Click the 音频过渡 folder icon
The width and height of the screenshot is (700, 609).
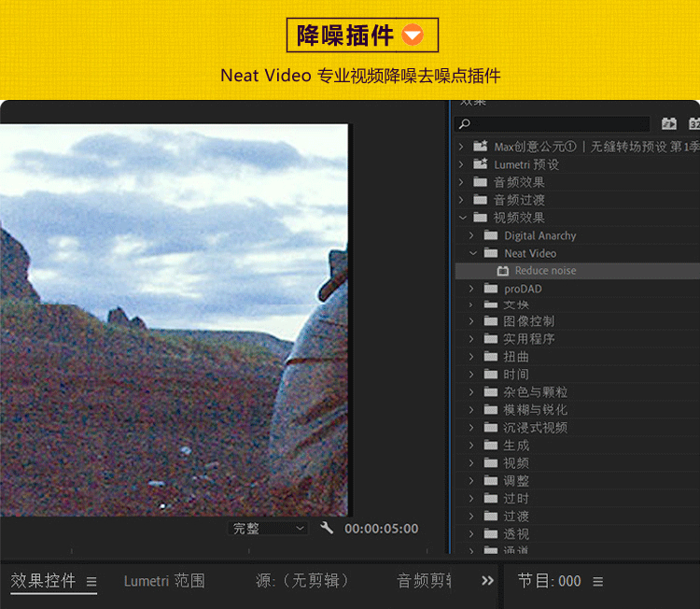481,200
